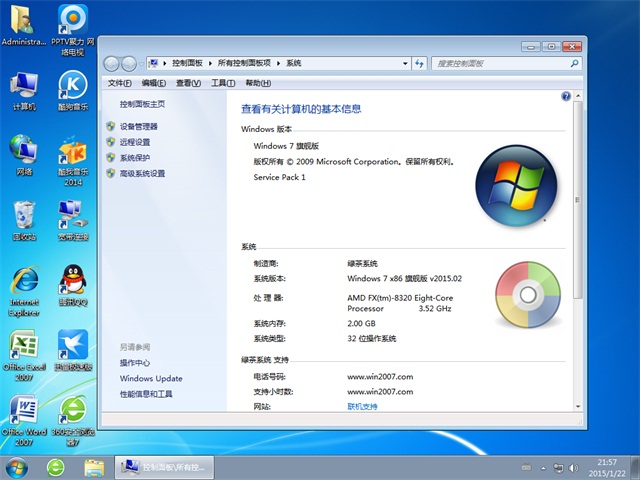Click the 联机支持 website link

362,407
